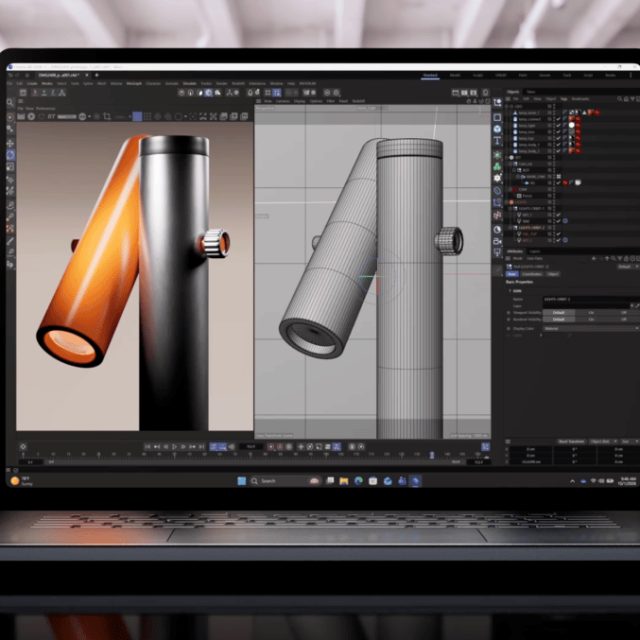Open the MoGraph menu
The image size is (640, 640).
[x=134, y=84]
